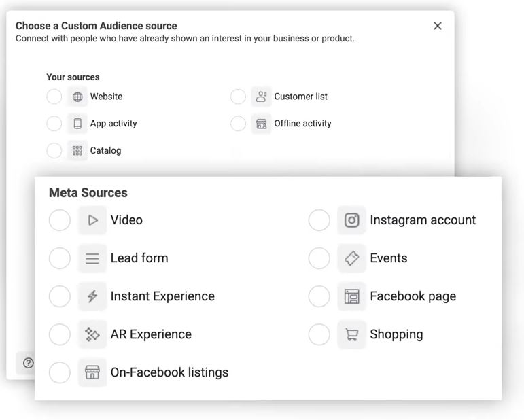The width and height of the screenshot is (524, 420).
Task: Click the grid icon for Catalog
Action: (x=77, y=151)
